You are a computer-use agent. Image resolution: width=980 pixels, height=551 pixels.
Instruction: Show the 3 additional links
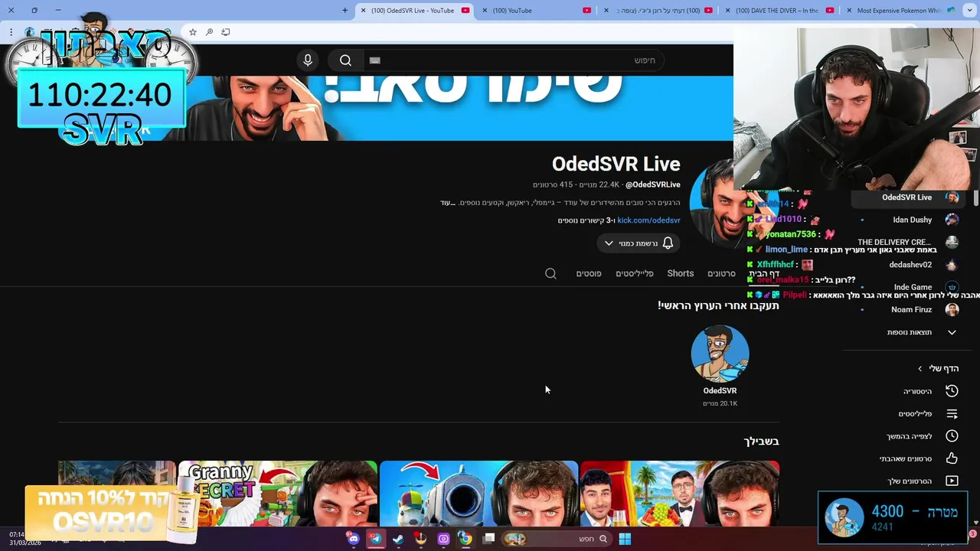pos(586,220)
